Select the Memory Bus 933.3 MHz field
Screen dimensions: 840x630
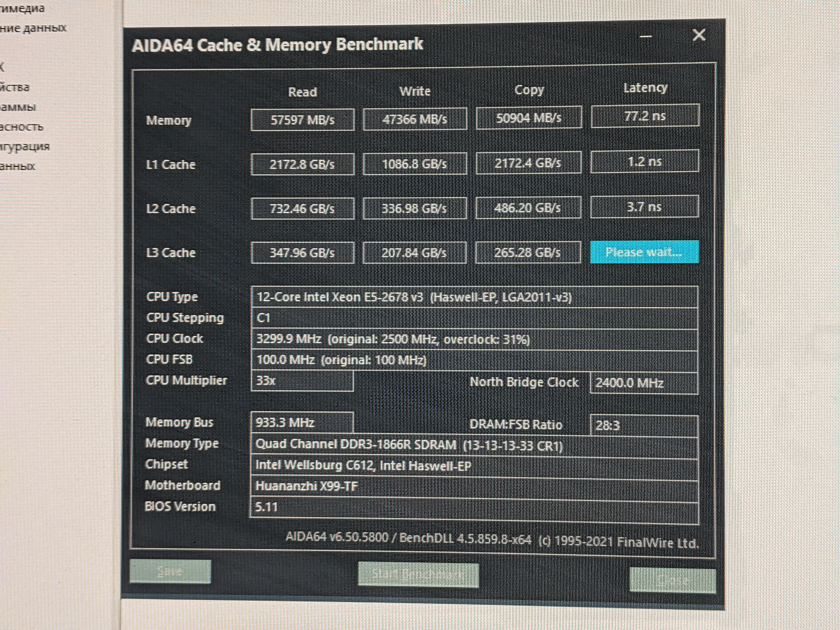[302, 422]
